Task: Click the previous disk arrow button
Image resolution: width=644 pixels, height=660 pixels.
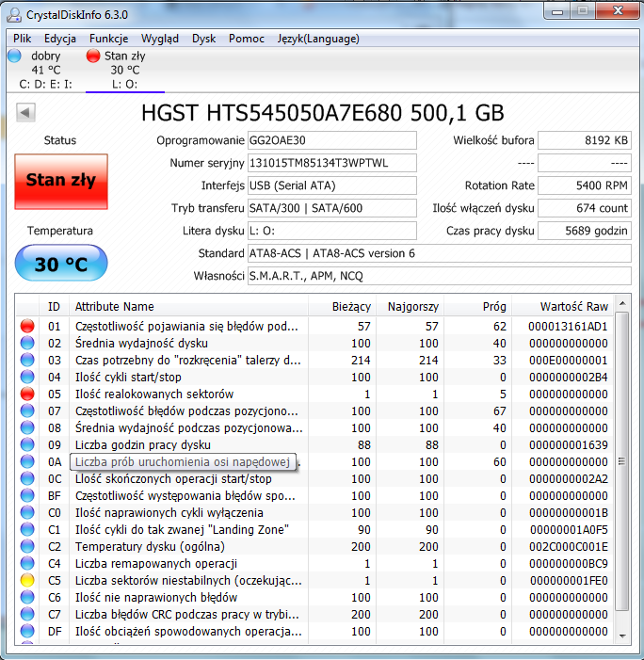Action: [25, 112]
